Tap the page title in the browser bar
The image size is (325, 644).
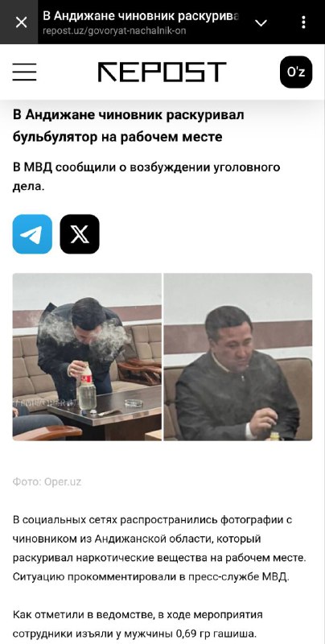pyautogui.click(x=141, y=16)
